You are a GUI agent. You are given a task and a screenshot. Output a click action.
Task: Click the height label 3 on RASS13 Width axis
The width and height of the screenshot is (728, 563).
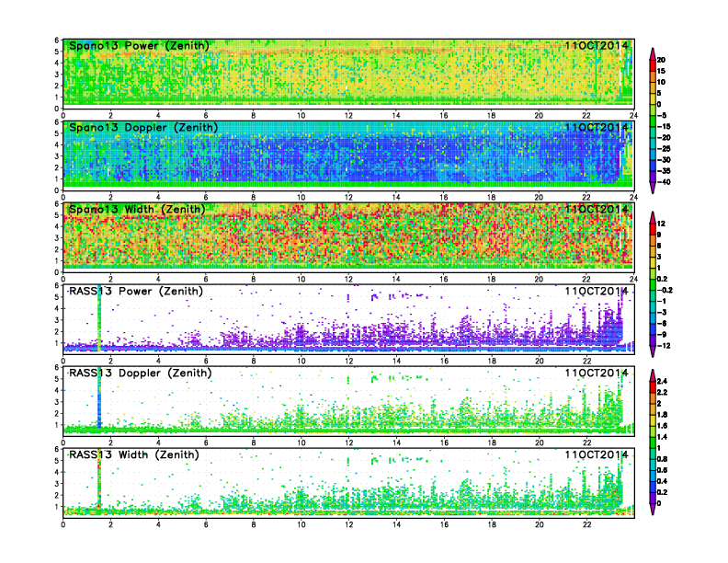click(57, 484)
